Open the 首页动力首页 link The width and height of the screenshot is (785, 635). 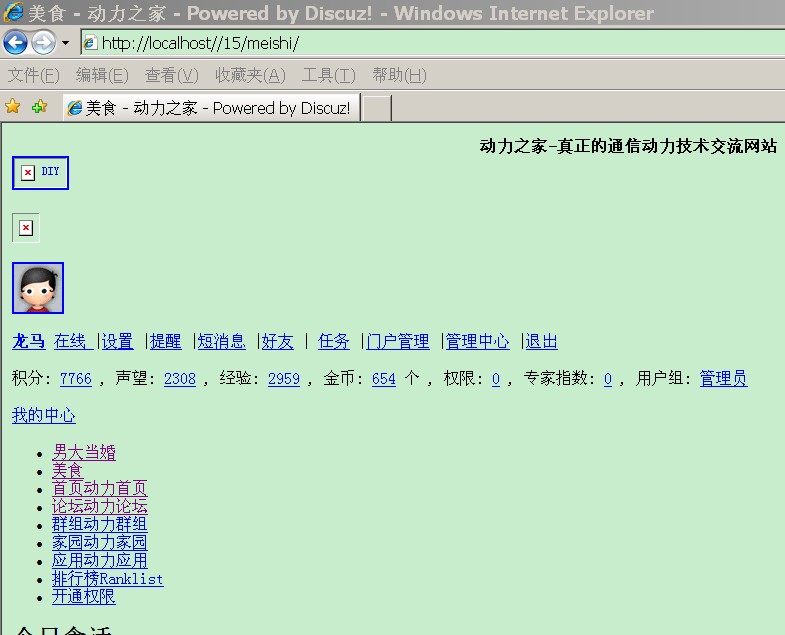point(100,488)
